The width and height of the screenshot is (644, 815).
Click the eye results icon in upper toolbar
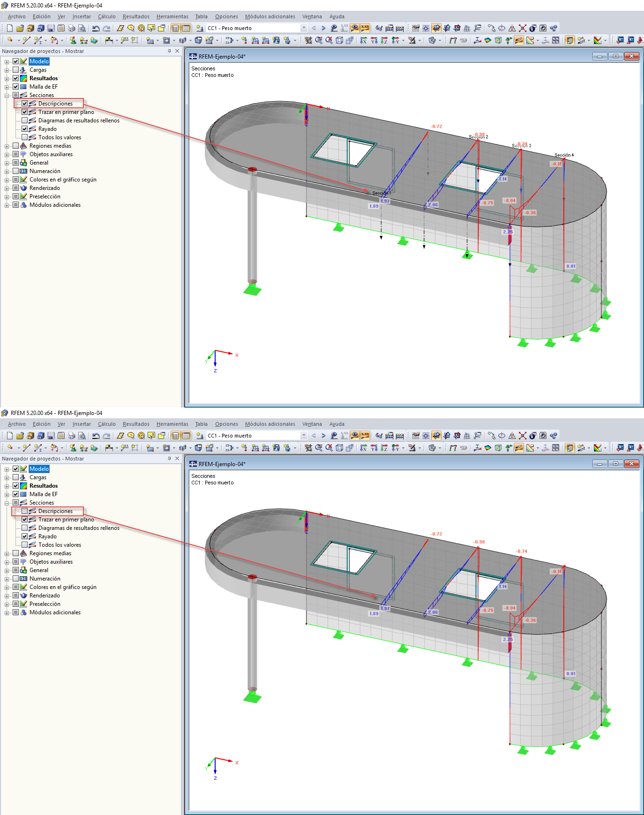[x=355, y=28]
